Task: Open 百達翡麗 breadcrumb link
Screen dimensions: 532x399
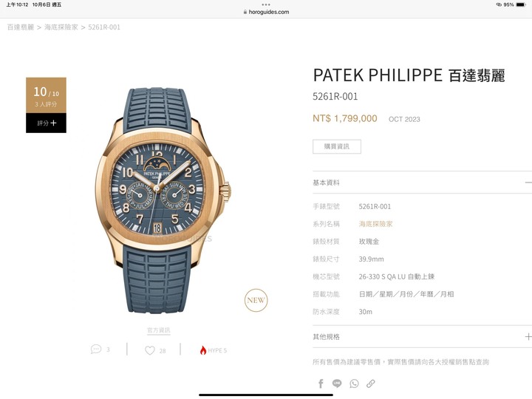Action: (x=21, y=27)
